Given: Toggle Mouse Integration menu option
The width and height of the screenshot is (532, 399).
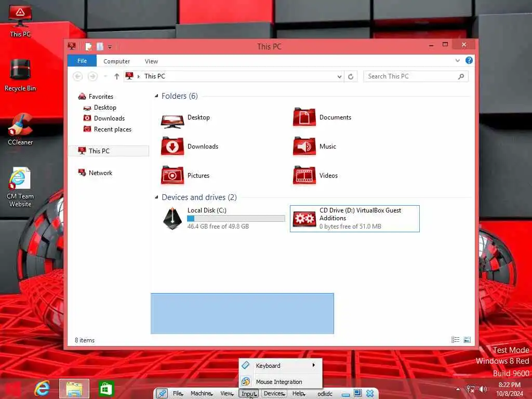Looking at the screenshot, I should point(280,382).
